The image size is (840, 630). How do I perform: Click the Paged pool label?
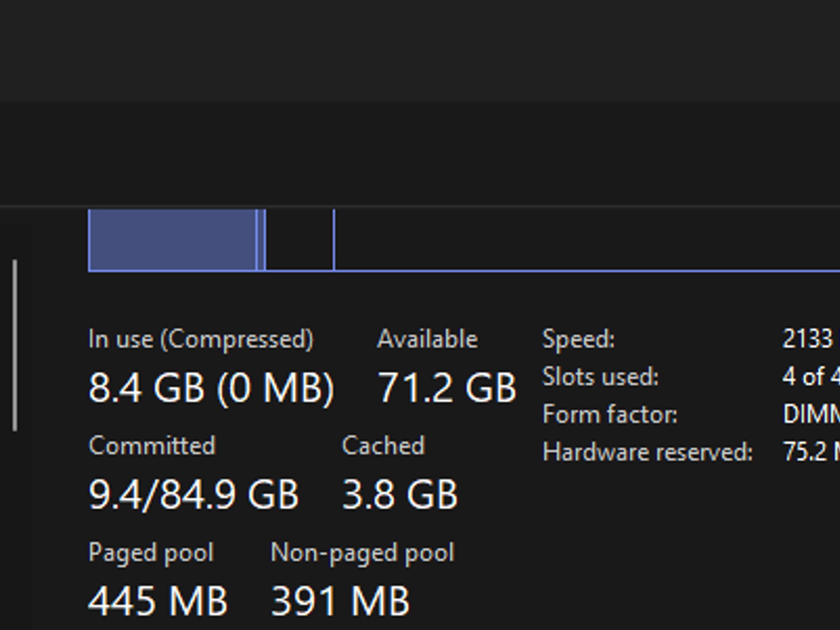click(x=151, y=553)
